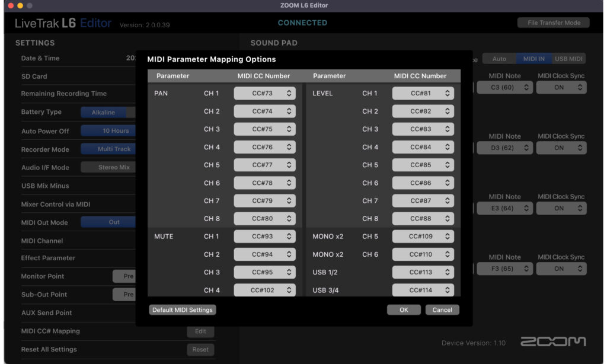The image size is (607, 364).
Task: Click the Effect Parameter settings row
Action: pos(78,258)
